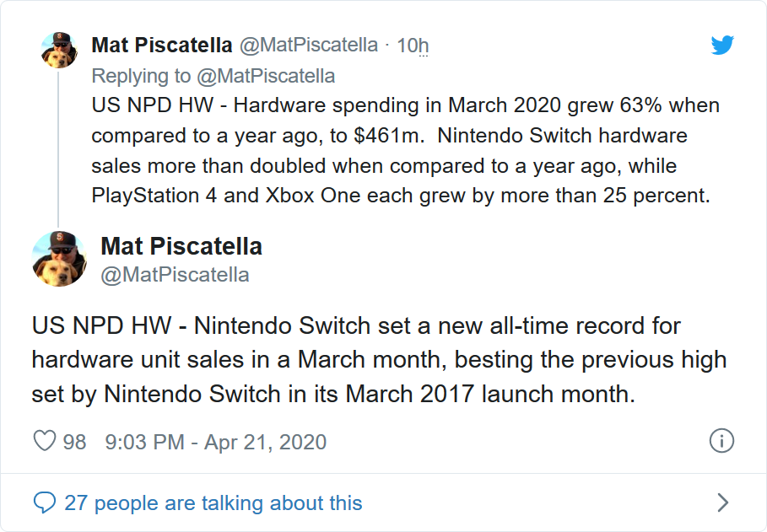Open the large avatar on the main tweet

59,259
